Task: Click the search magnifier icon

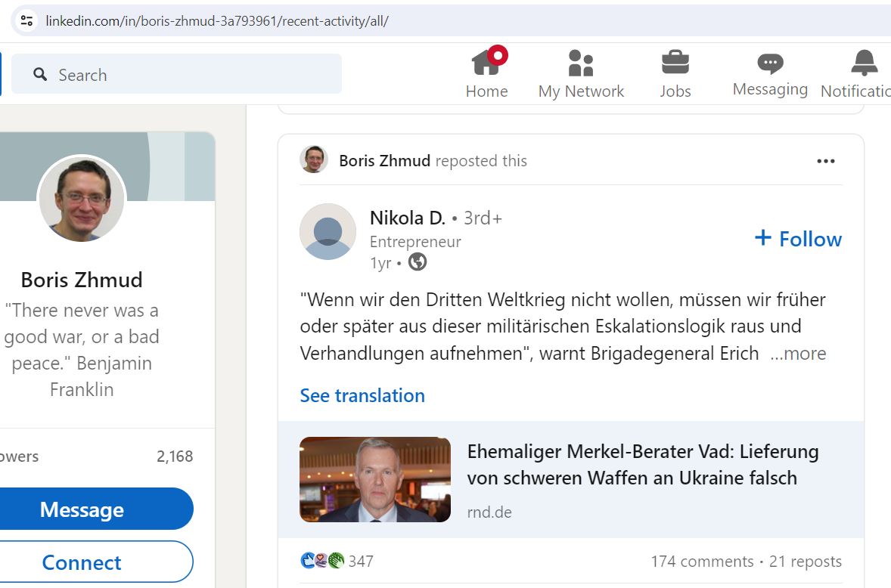Action: tap(40, 74)
